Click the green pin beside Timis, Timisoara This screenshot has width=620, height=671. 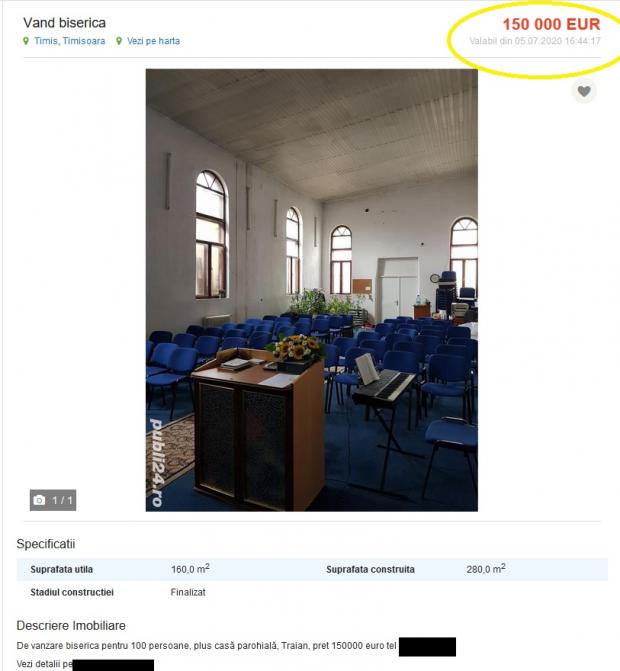(x=26, y=41)
